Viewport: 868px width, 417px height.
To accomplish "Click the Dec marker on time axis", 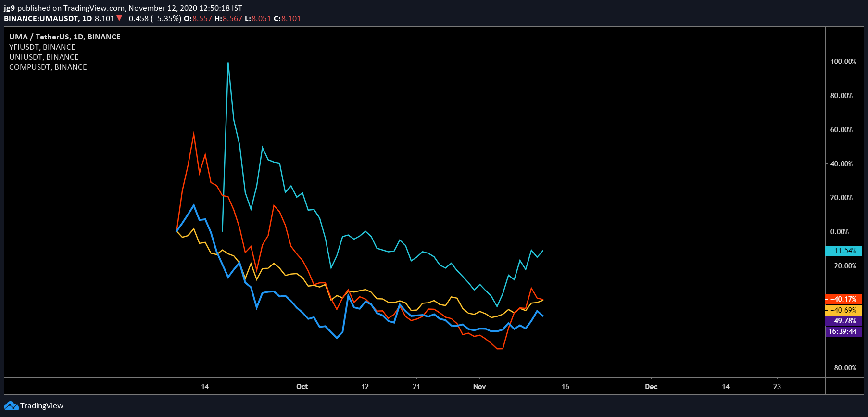I will [651, 387].
